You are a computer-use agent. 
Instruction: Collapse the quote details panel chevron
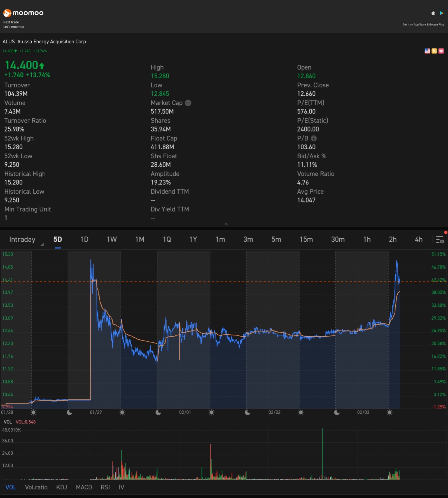point(226,224)
